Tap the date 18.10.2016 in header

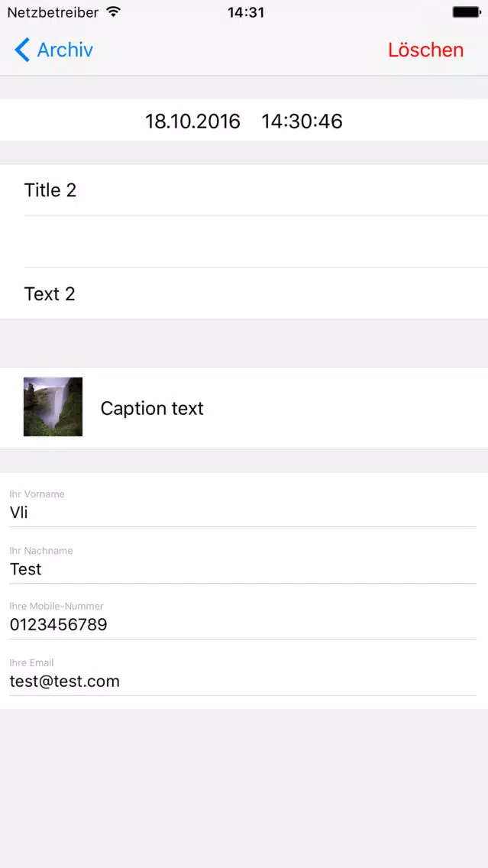tap(192, 121)
